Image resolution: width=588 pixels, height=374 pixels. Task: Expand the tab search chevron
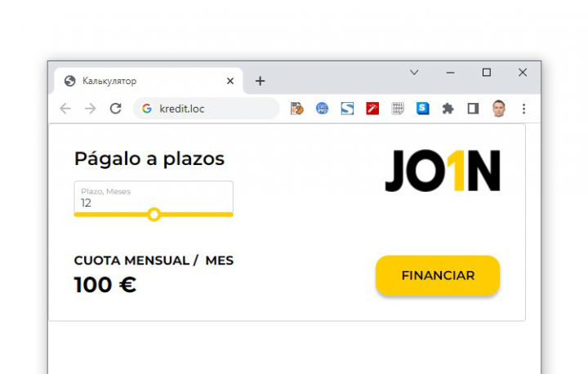tap(414, 73)
